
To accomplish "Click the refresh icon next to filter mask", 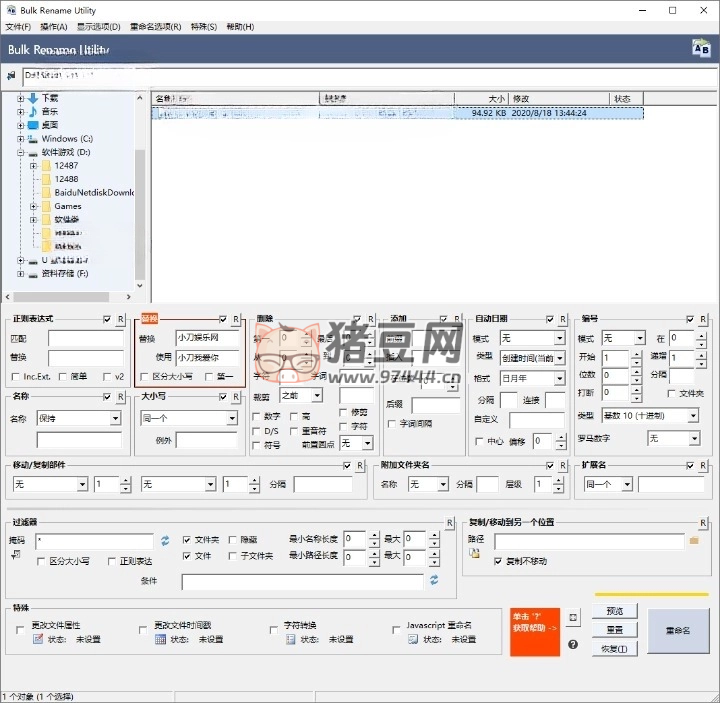I will tap(165, 540).
